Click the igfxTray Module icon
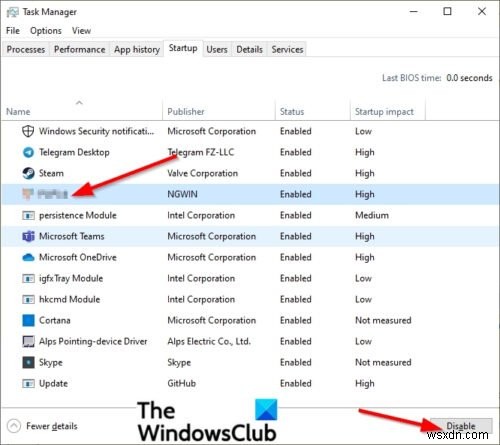Viewport: 500px width, 445px height. 28,278
